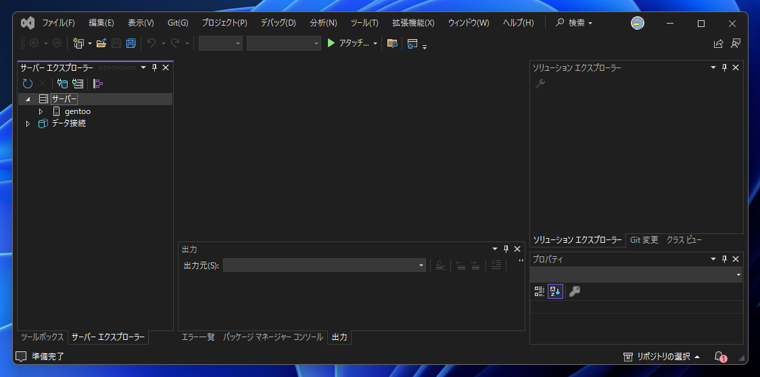Switch to the ツールボックス tab
This screenshot has width=760, height=377.
point(42,337)
